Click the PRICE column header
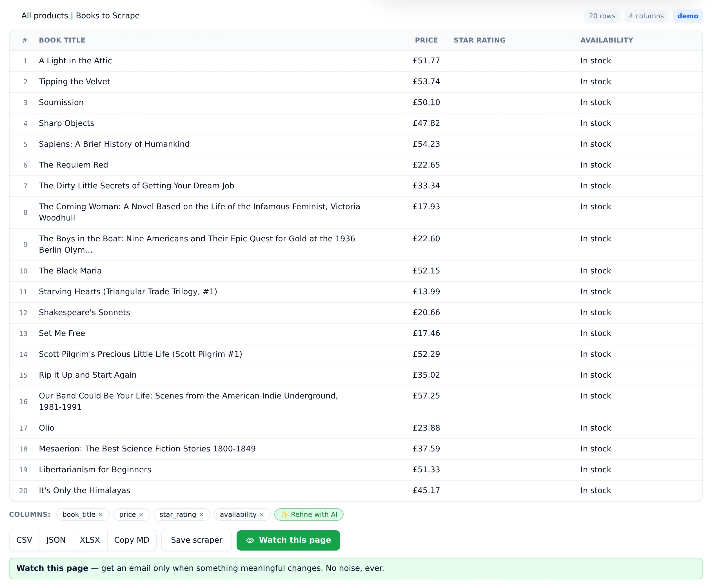 pyautogui.click(x=426, y=40)
